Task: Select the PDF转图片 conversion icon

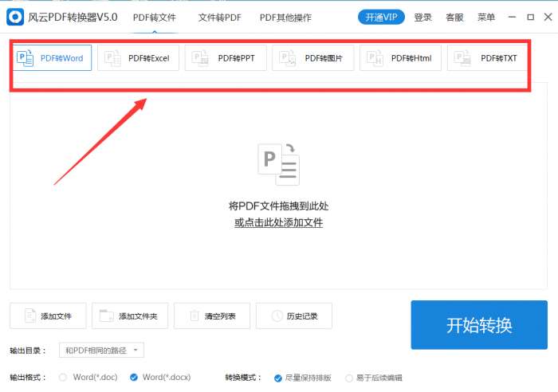Action: (x=288, y=57)
